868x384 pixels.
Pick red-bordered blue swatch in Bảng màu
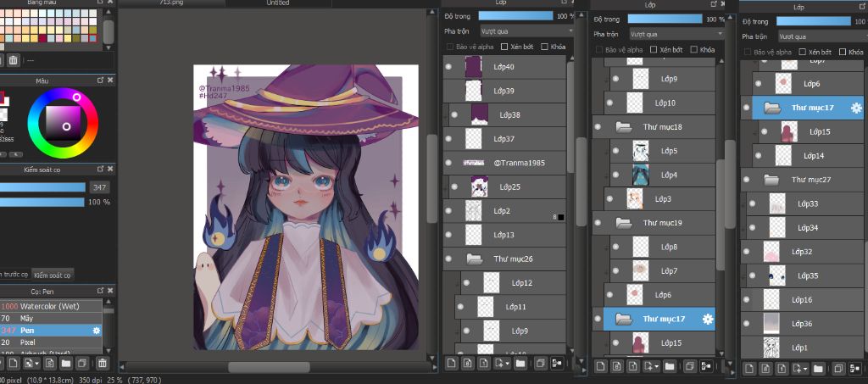pyautogui.click(x=93, y=38)
